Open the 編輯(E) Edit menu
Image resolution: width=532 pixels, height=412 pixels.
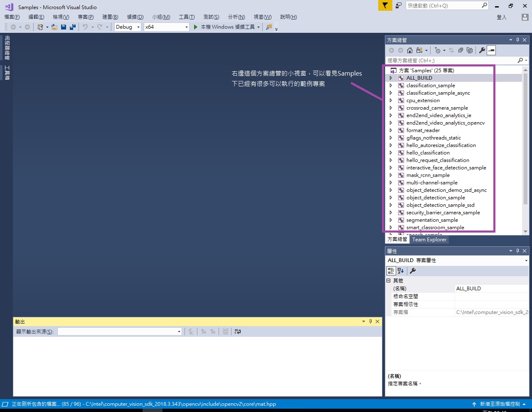tap(36, 17)
